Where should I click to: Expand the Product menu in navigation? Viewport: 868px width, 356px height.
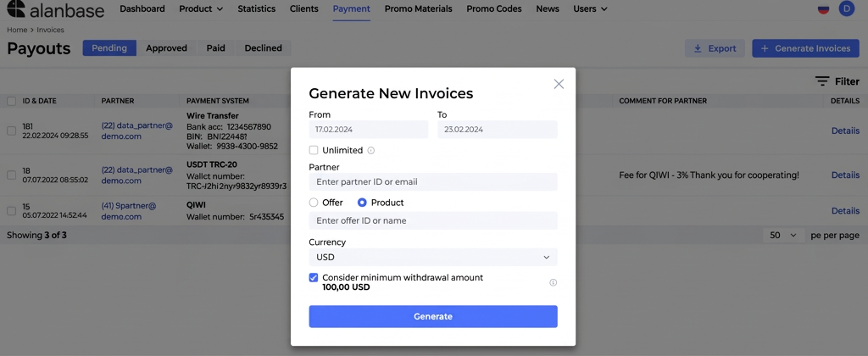coord(201,8)
